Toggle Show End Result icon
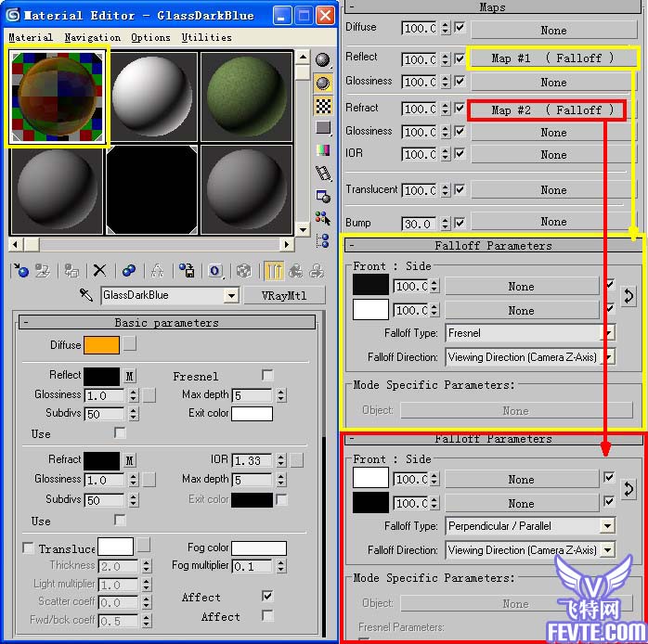The width and height of the screenshot is (648, 644). pyautogui.click(x=274, y=271)
